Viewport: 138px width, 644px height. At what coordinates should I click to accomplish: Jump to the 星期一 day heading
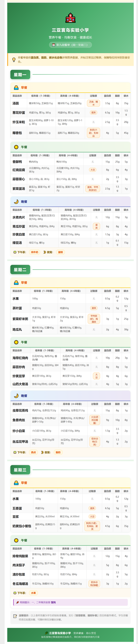coord(20,75)
